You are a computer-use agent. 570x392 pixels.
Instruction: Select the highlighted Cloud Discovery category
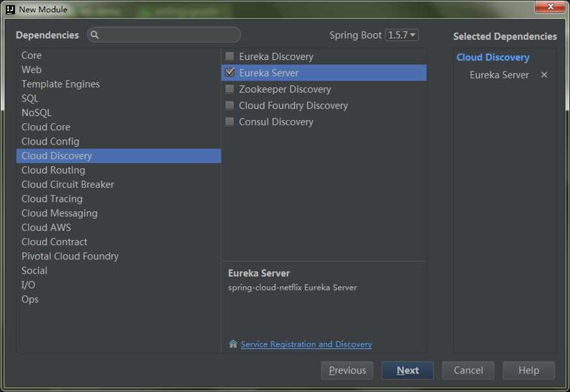pos(119,156)
